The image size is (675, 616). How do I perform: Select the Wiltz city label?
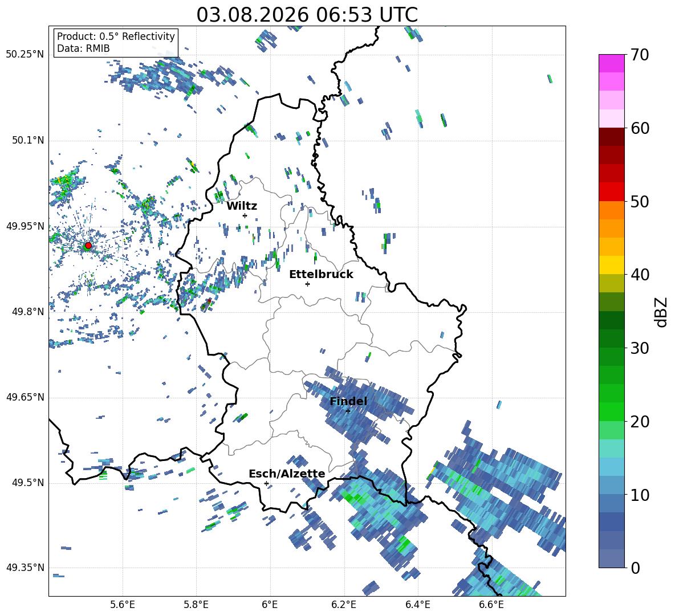point(242,206)
